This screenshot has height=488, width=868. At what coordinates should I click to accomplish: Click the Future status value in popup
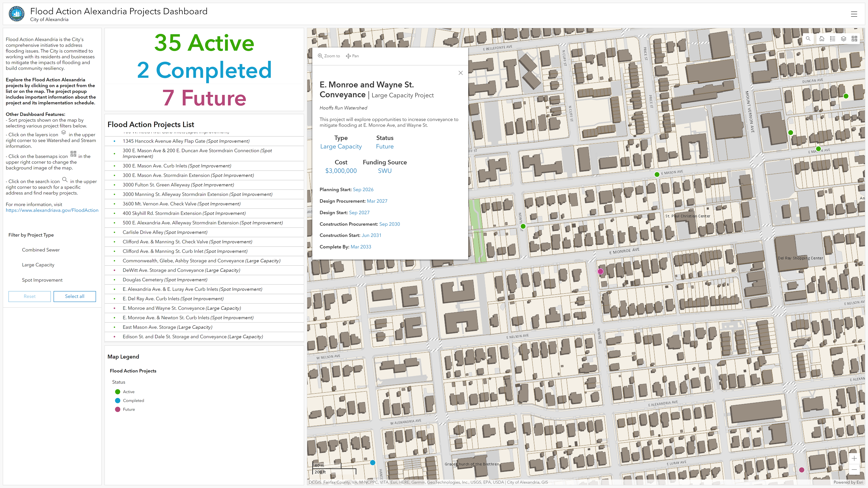pyautogui.click(x=385, y=146)
